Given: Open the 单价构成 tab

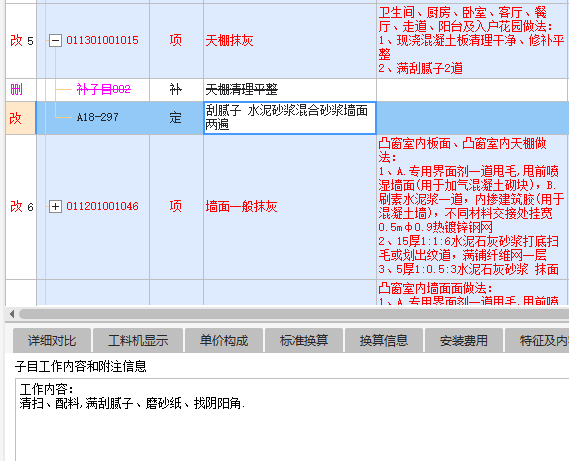Looking at the screenshot, I should point(224,340).
